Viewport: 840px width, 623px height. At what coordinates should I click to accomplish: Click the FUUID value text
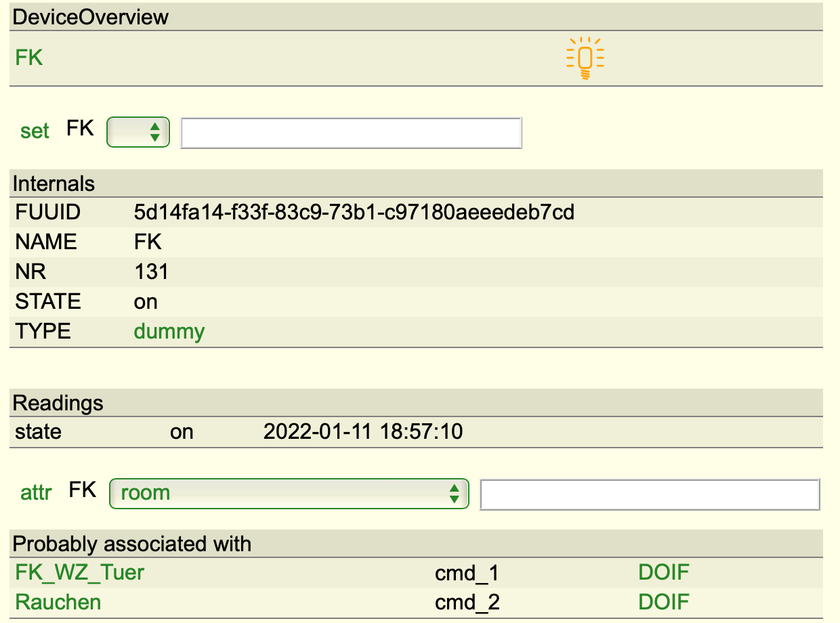point(354,213)
